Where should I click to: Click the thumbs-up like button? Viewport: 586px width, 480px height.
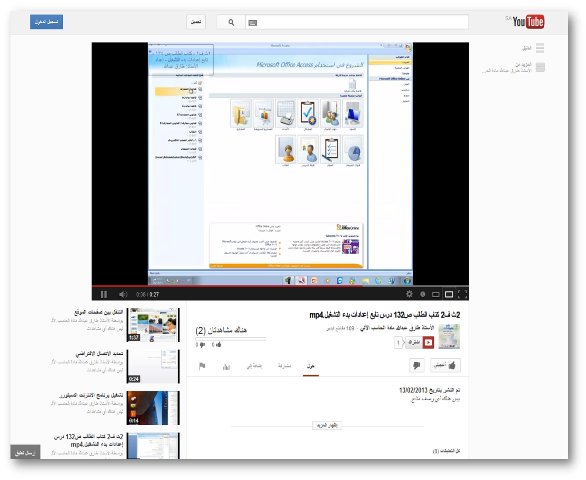445,365
